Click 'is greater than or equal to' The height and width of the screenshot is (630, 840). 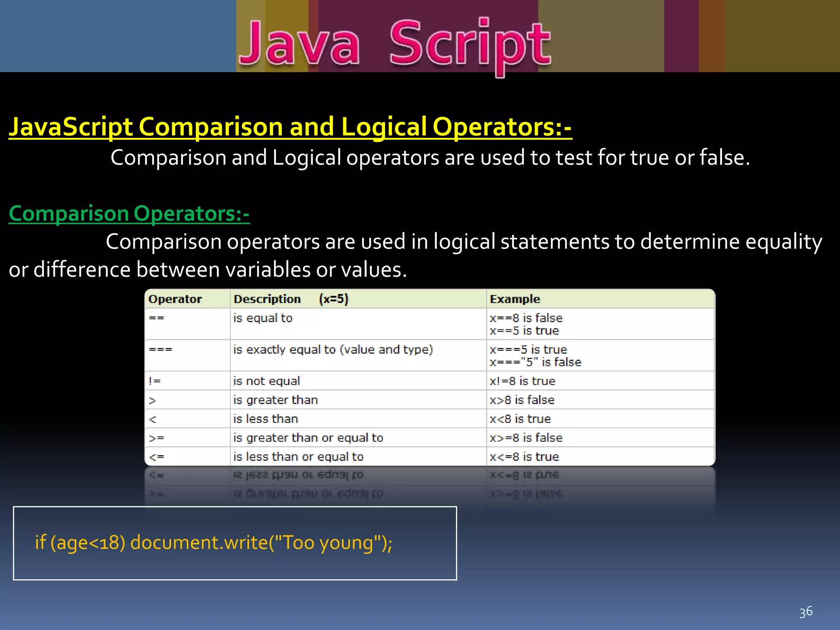coord(308,438)
